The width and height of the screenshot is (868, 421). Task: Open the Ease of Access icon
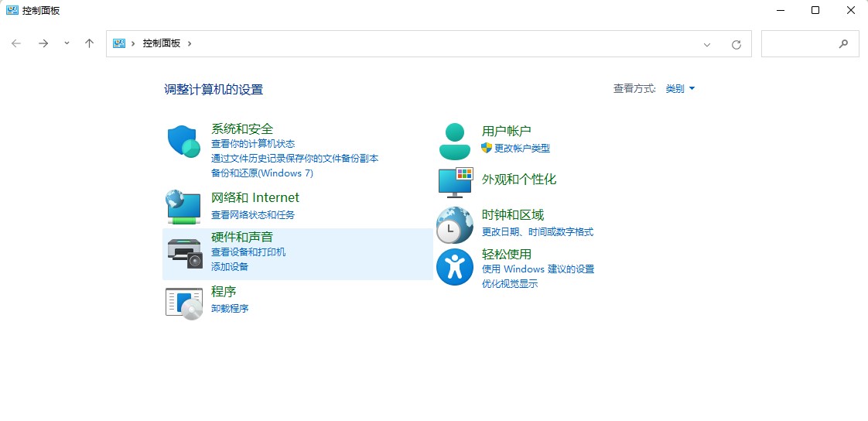455,266
